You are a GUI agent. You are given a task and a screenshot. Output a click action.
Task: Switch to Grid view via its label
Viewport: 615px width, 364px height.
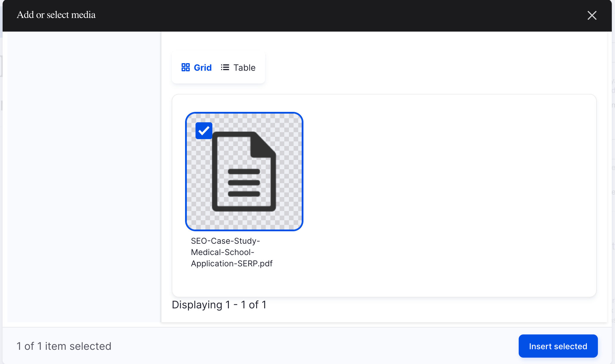pyautogui.click(x=202, y=68)
